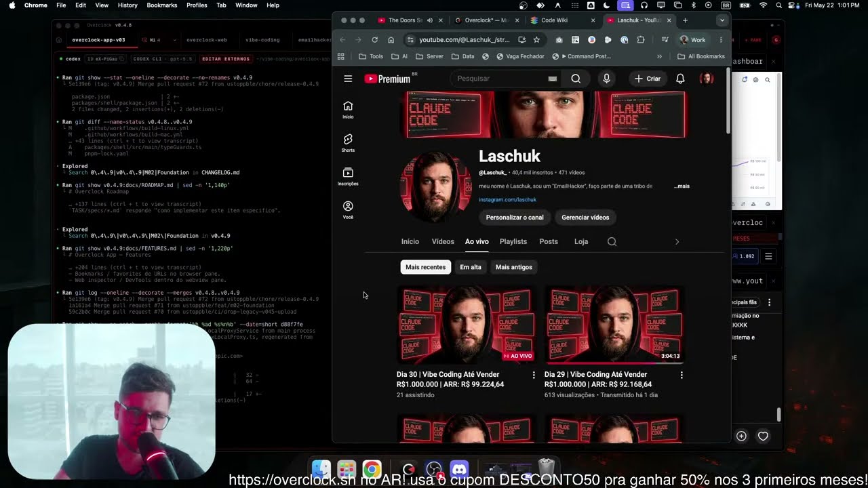Expand the hidden bookmarks overflow chevron

coord(659,56)
